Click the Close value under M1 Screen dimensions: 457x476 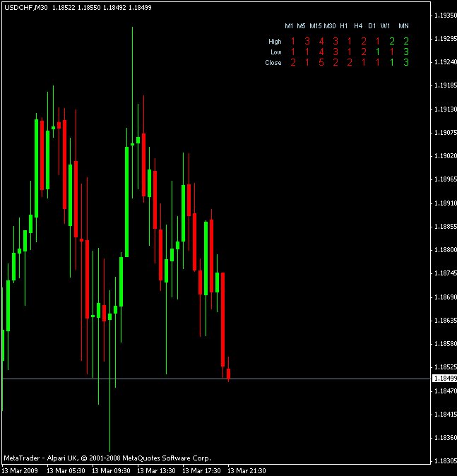tap(293, 63)
